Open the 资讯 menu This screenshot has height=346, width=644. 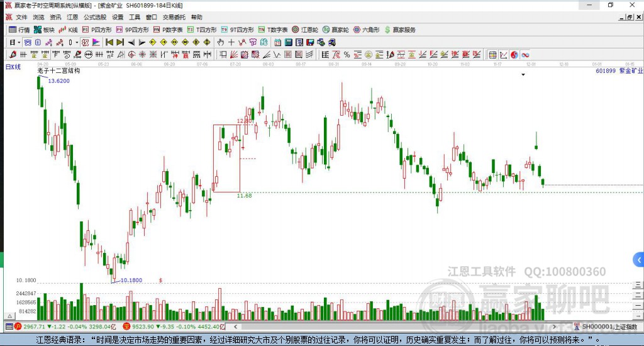[x=55, y=17]
